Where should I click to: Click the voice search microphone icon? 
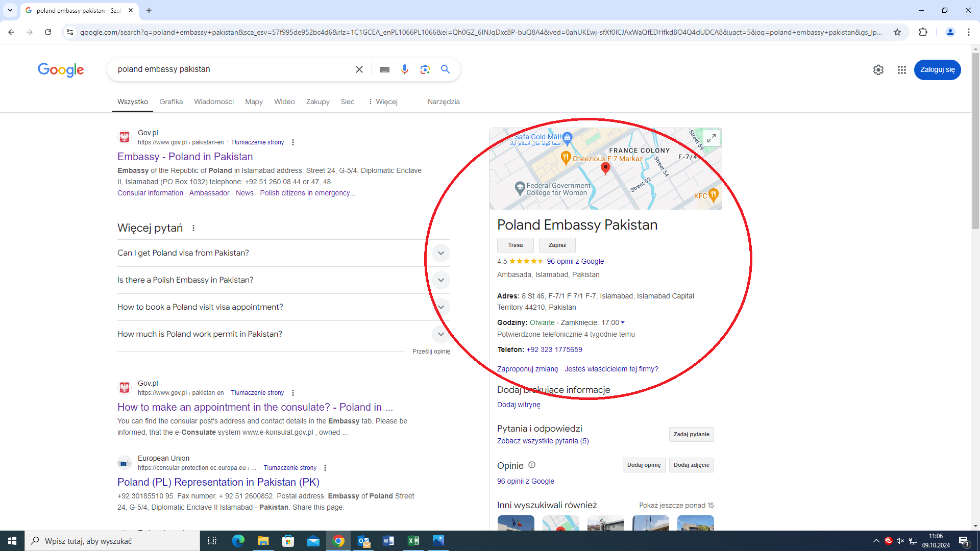pos(405,69)
